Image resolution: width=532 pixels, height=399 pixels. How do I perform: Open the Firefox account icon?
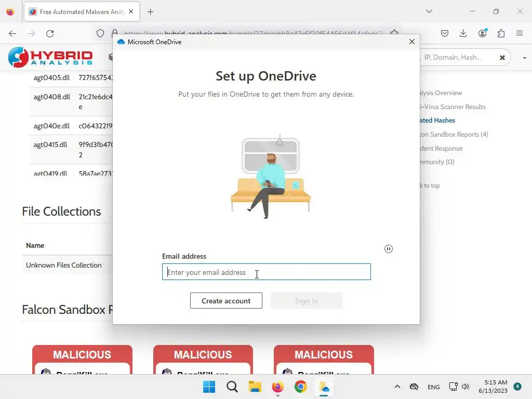(483, 33)
